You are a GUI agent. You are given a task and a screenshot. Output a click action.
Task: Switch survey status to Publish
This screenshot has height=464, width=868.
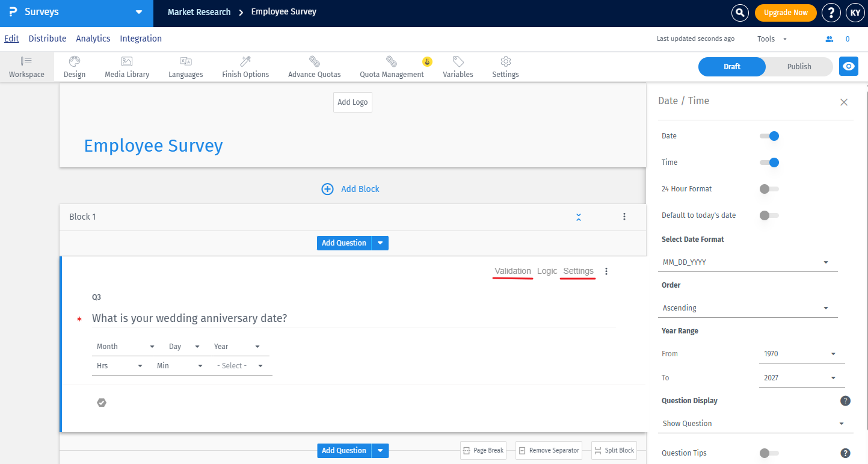[x=799, y=67]
